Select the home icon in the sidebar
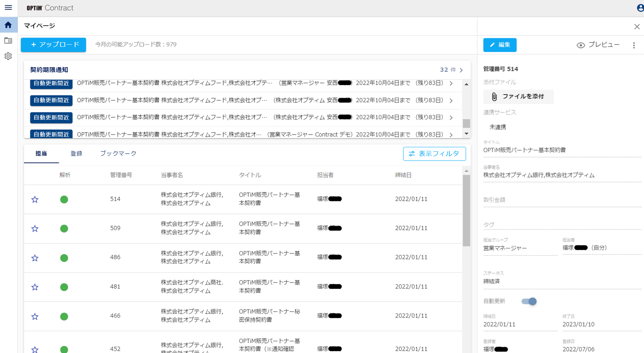644x353 pixels. pos(8,25)
